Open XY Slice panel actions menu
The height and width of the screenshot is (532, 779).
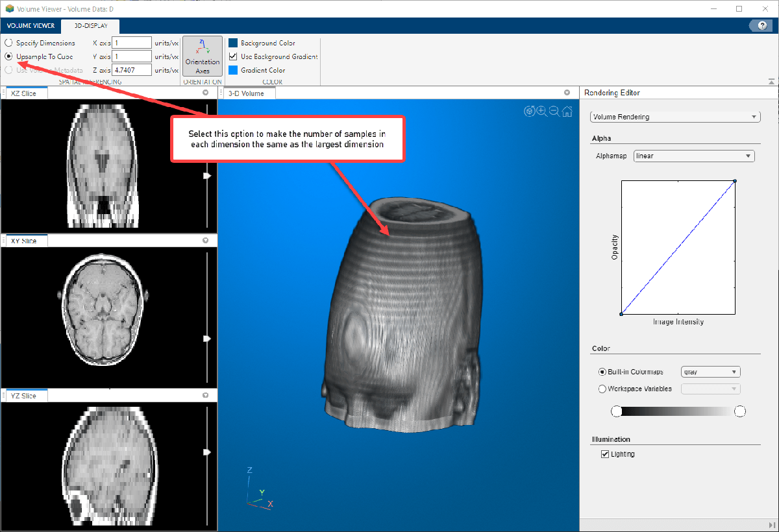point(206,241)
